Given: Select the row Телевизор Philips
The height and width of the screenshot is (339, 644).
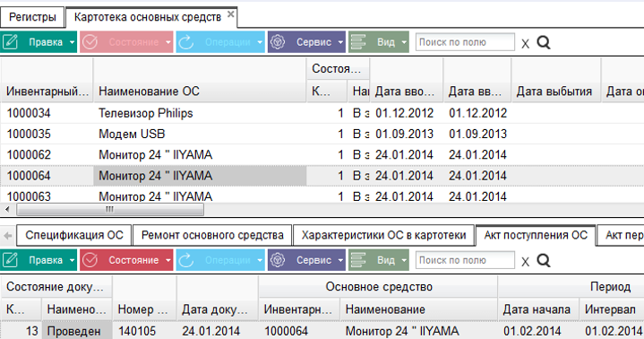Looking at the screenshot, I should (322, 113).
